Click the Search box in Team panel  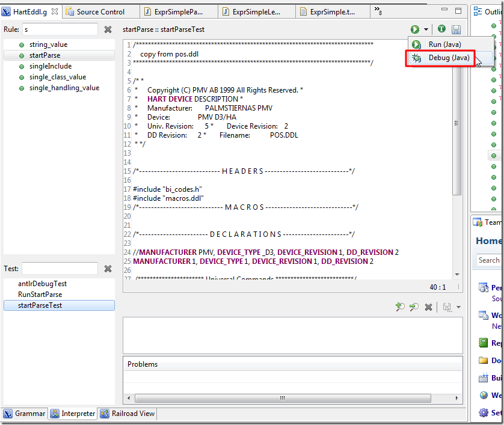coord(488,260)
